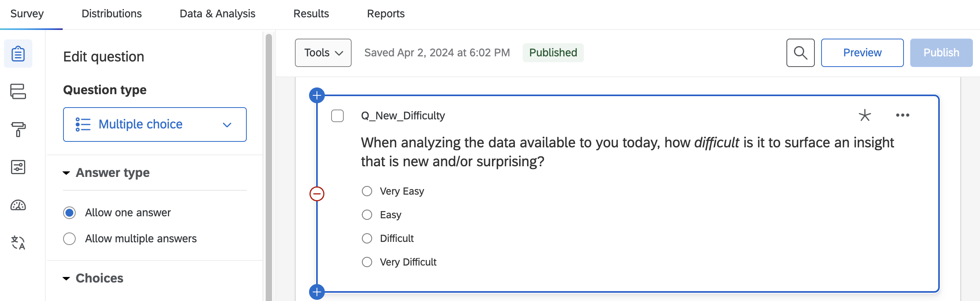Open the survey flow sidebar icon
The image size is (980, 301).
[x=18, y=91]
